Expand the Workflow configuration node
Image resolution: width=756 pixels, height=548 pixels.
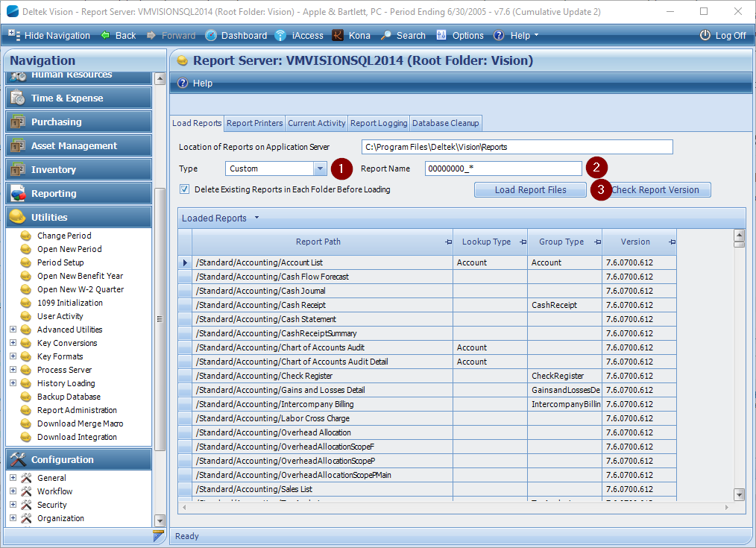click(12, 491)
